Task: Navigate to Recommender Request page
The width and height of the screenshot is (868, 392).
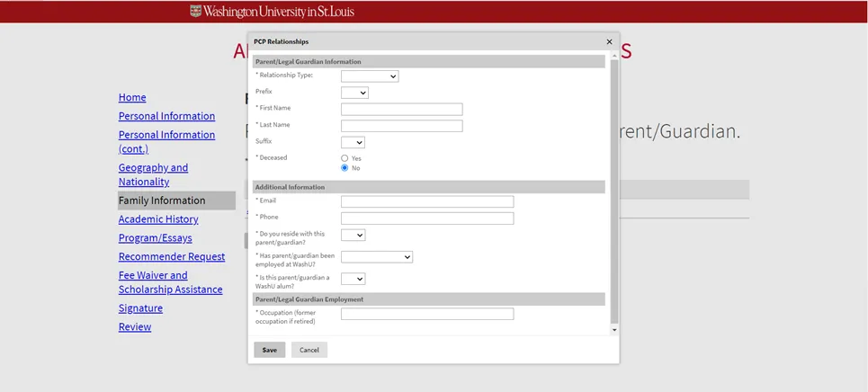Action: click(171, 257)
